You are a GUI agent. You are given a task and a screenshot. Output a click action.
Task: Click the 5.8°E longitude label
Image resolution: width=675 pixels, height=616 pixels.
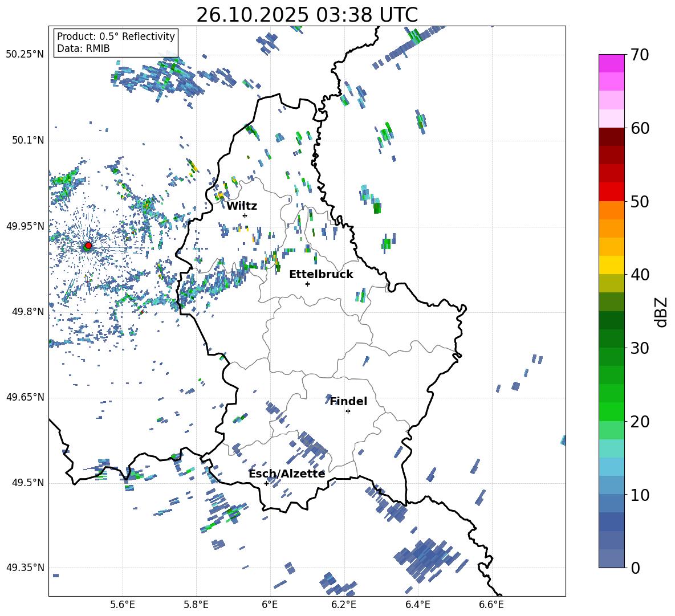(196, 605)
